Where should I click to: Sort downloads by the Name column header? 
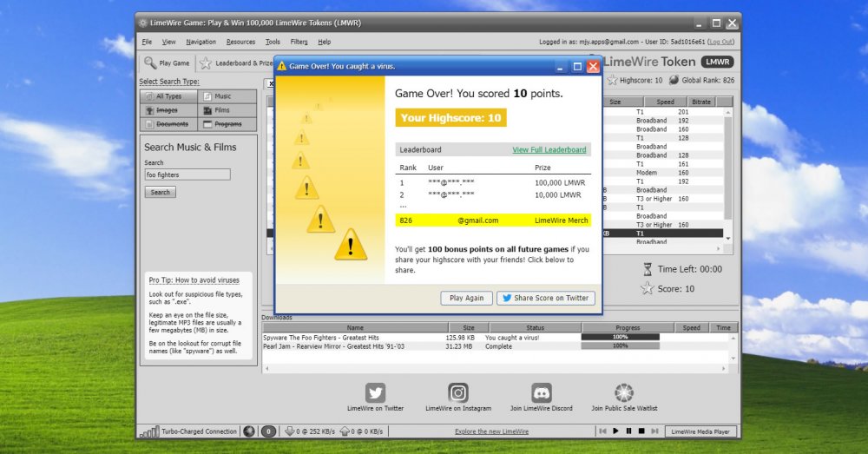tap(355, 328)
